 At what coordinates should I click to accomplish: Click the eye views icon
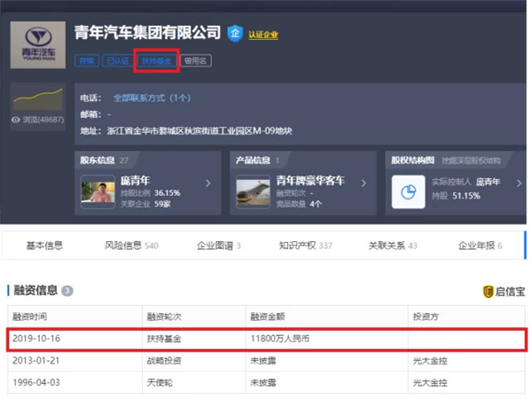point(15,120)
